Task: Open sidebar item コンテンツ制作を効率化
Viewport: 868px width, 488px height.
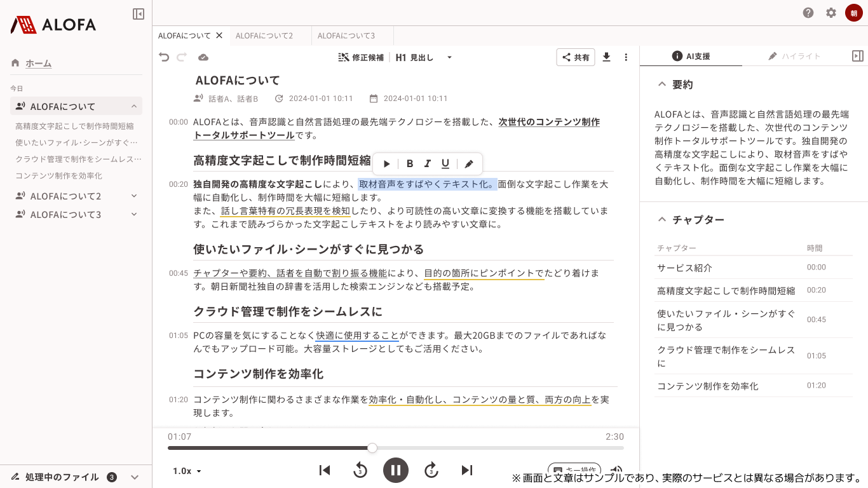Action: tap(58, 175)
